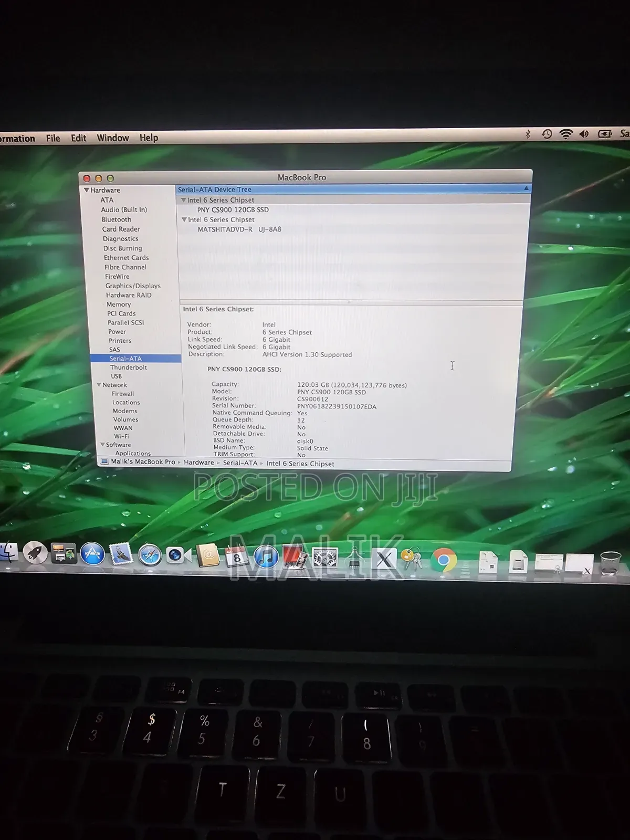Select PCI Cards in sidebar
This screenshot has height=840, width=630.
pyautogui.click(x=121, y=313)
